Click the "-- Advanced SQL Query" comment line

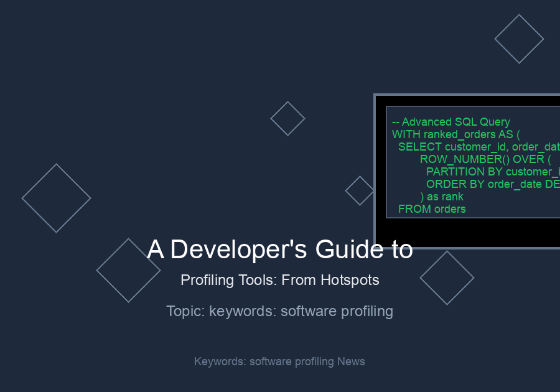[451, 122]
